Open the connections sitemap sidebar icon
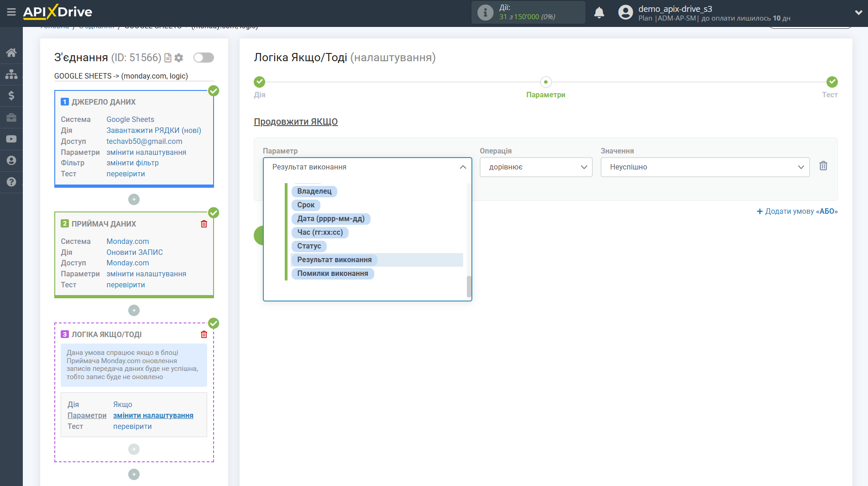 11,74
